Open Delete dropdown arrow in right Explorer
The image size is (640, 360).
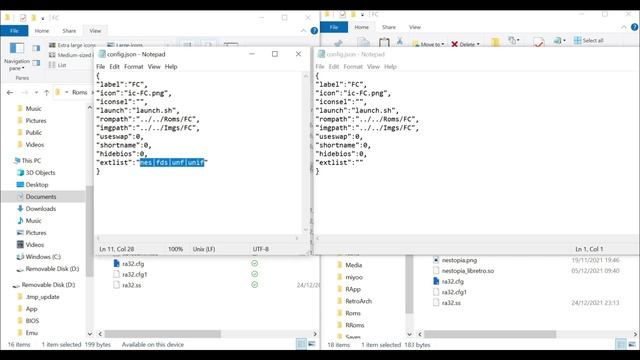pyautogui.click(x=478, y=44)
